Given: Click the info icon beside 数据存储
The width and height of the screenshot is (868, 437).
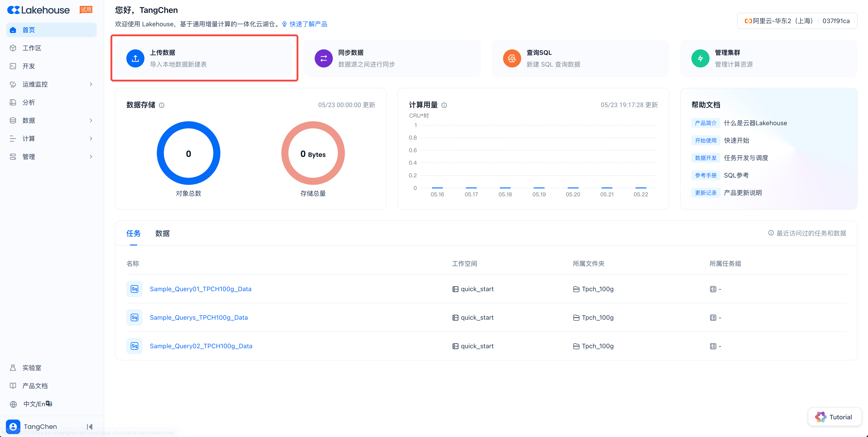Looking at the screenshot, I should pyautogui.click(x=162, y=105).
